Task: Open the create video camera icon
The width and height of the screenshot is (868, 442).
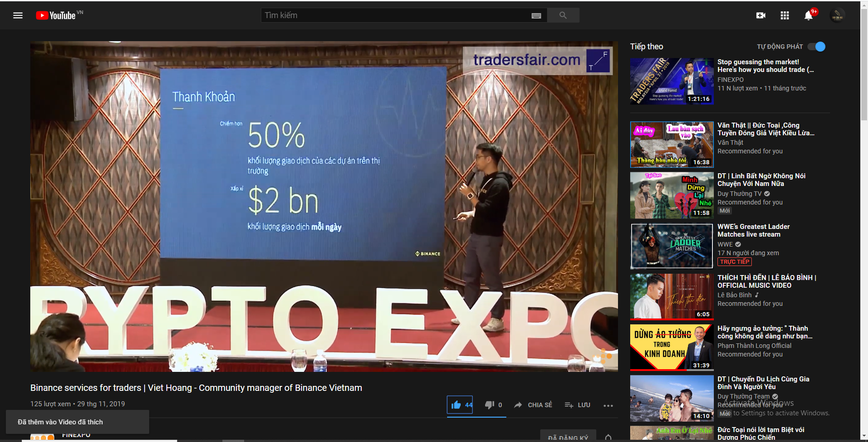Action: pos(761,15)
